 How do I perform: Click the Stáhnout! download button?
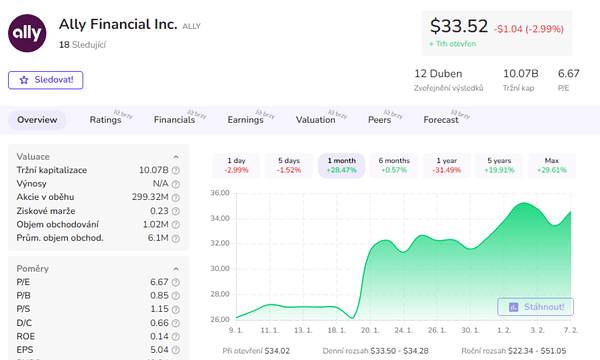pos(535,307)
